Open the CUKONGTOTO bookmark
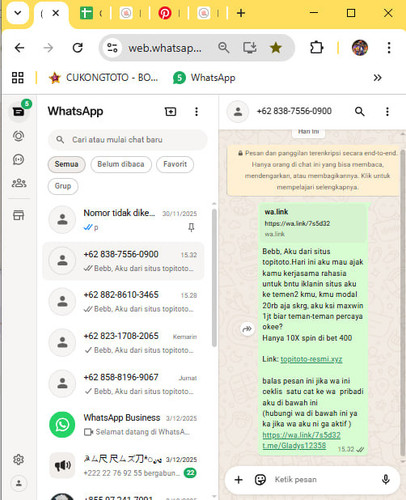Viewport: 406px width, 500px height. (103, 78)
